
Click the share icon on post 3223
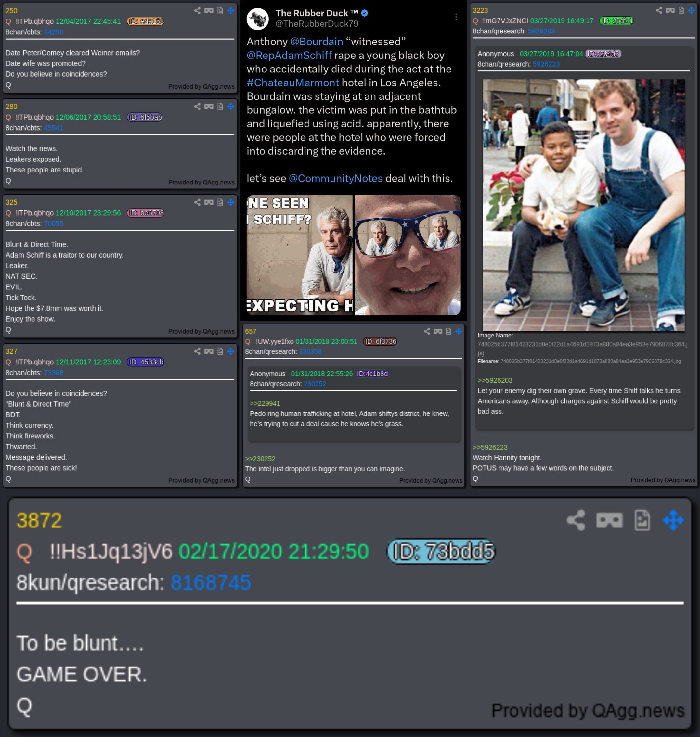click(659, 10)
